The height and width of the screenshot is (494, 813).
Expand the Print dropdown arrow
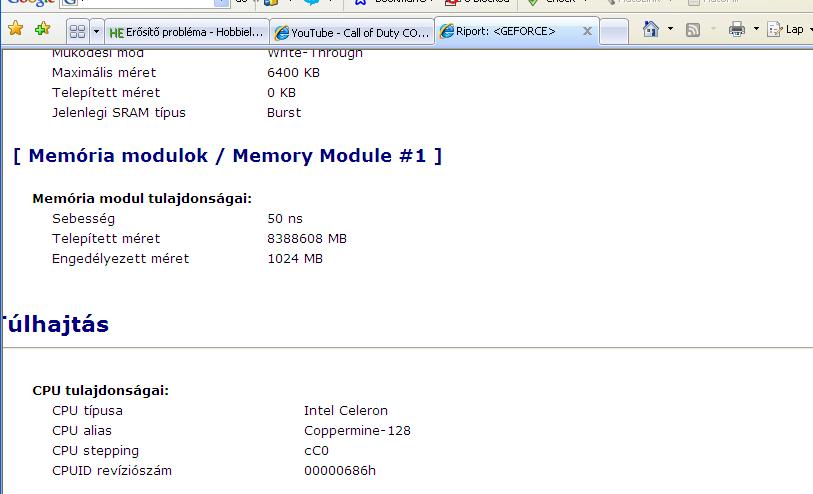756,29
